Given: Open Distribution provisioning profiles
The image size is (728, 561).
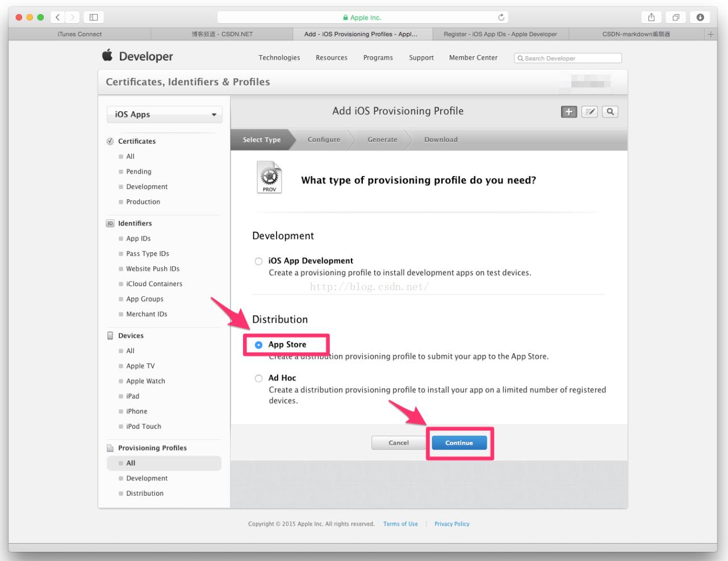Looking at the screenshot, I should [145, 493].
